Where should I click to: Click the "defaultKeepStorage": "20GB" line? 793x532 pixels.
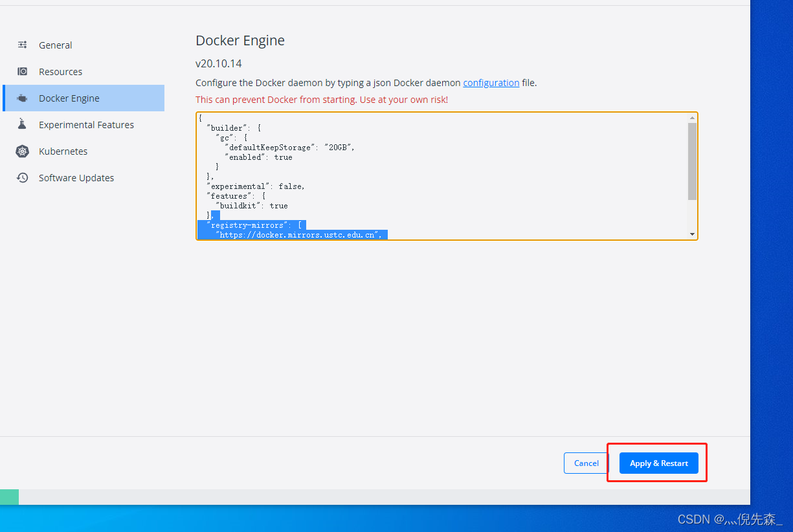click(x=289, y=148)
